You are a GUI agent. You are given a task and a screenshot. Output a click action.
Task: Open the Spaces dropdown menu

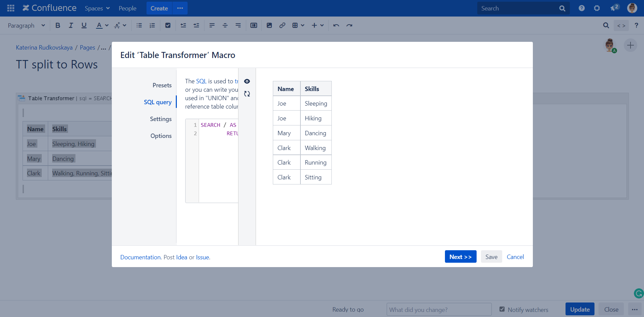[x=97, y=8]
